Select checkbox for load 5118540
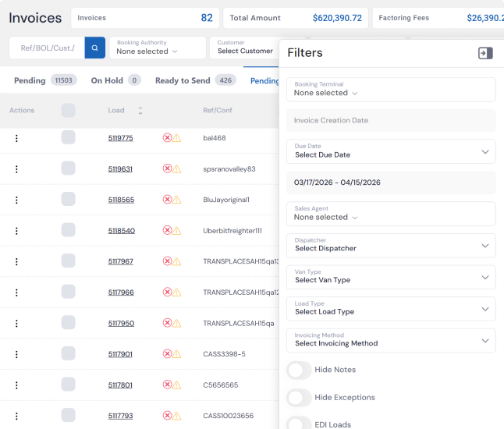The height and width of the screenshot is (429, 504). [x=68, y=230]
